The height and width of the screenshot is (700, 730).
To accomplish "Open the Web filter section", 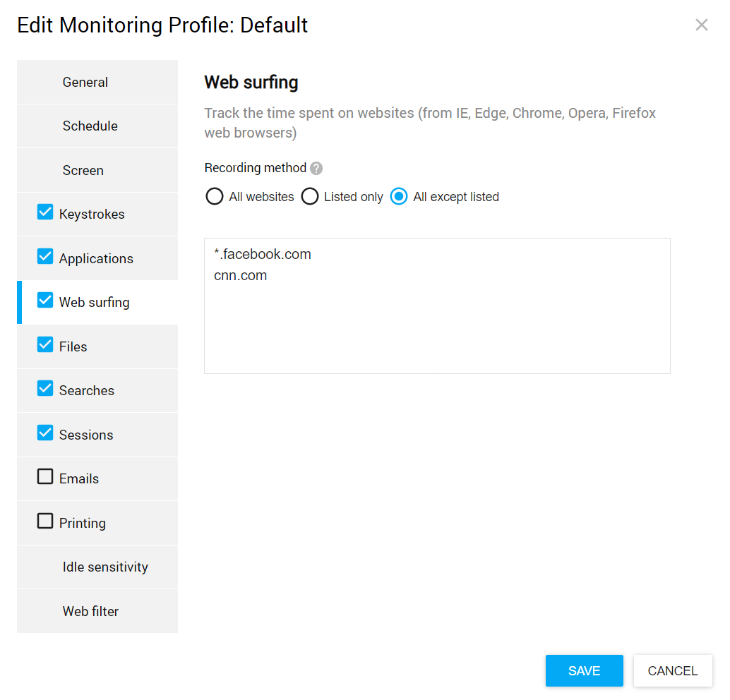I will click(91, 611).
